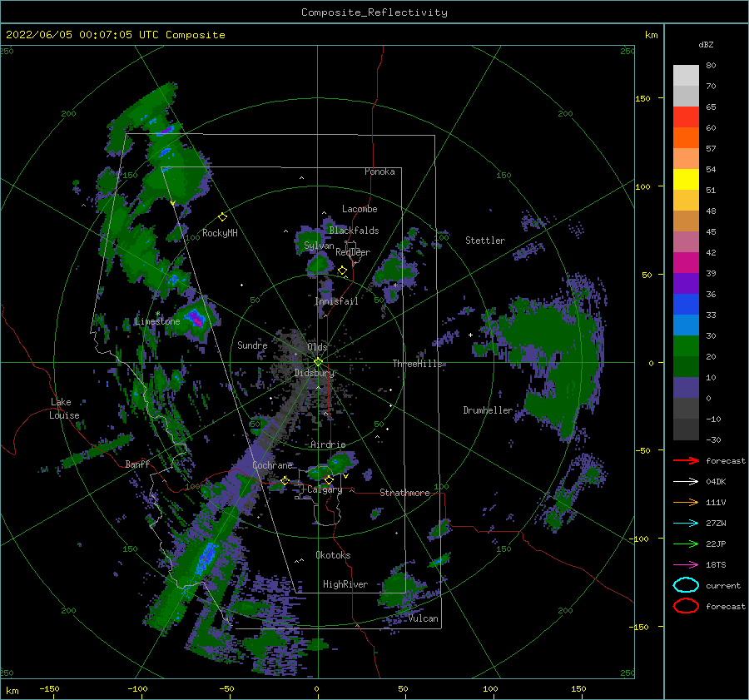
Task: Select the Sylvan label
Action: click(319, 246)
